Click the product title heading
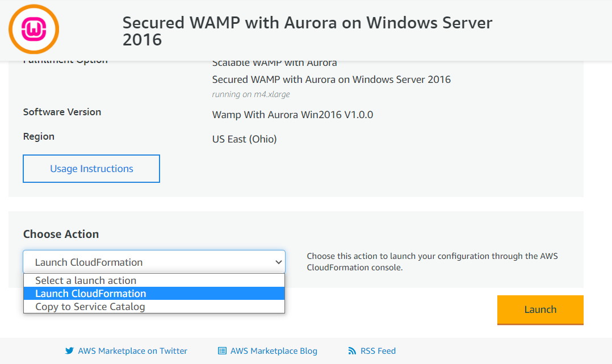612x364 pixels. (x=307, y=31)
